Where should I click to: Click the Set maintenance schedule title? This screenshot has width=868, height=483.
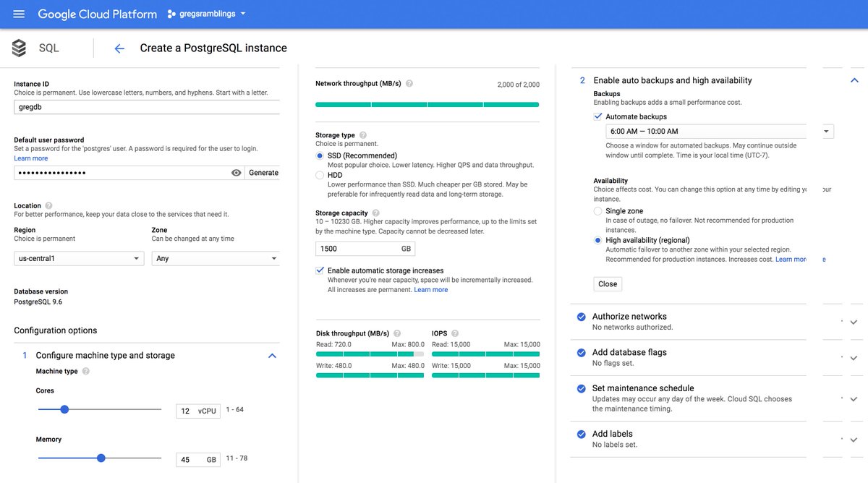point(643,388)
